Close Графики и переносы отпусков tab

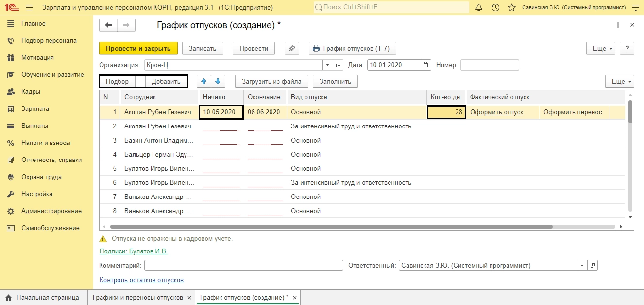tap(189, 297)
